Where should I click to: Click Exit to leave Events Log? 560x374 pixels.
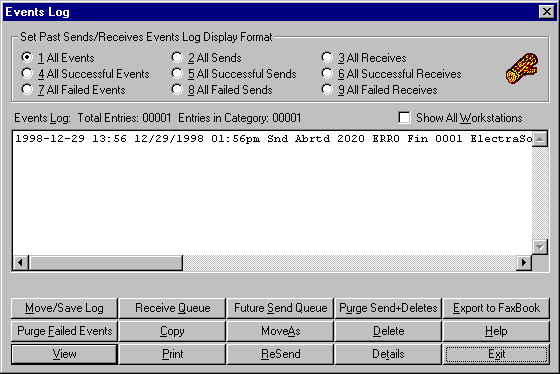tap(496, 354)
